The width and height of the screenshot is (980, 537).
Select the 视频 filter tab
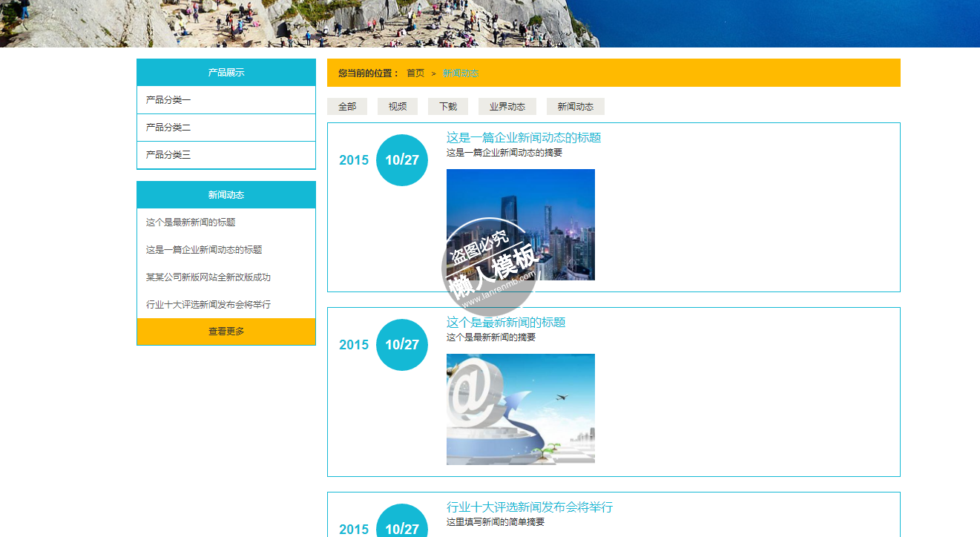pyautogui.click(x=398, y=107)
